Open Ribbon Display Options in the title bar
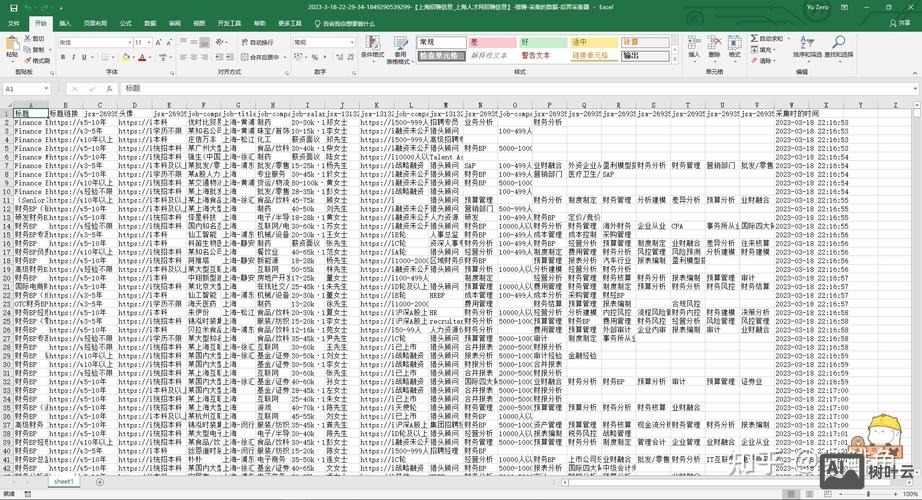 (x=844, y=8)
